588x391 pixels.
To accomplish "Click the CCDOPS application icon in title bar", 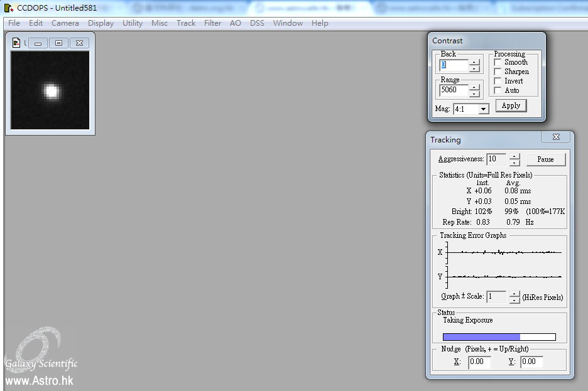I will [8, 8].
